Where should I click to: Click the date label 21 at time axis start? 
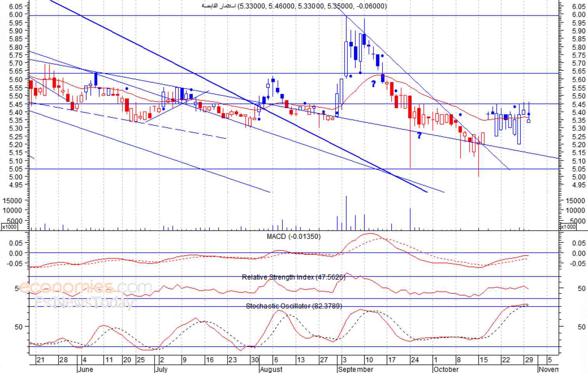coord(40,360)
